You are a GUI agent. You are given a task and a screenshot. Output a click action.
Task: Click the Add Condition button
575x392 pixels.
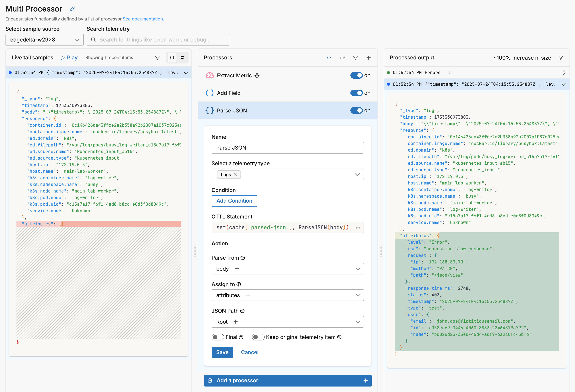click(234, 201)
